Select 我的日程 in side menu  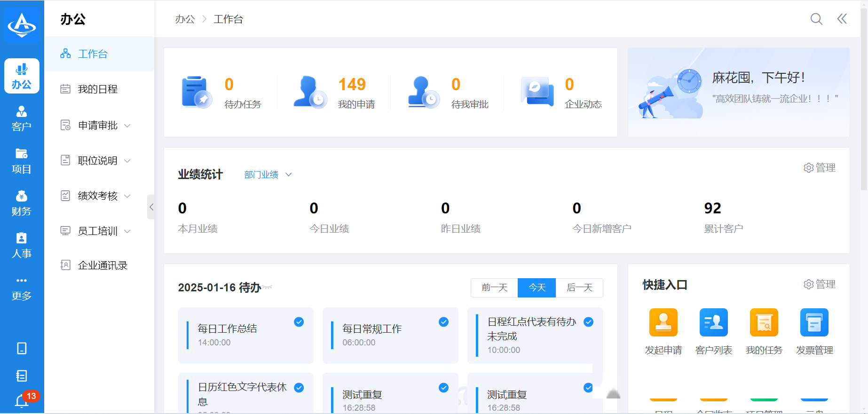(x=98, y=89)
